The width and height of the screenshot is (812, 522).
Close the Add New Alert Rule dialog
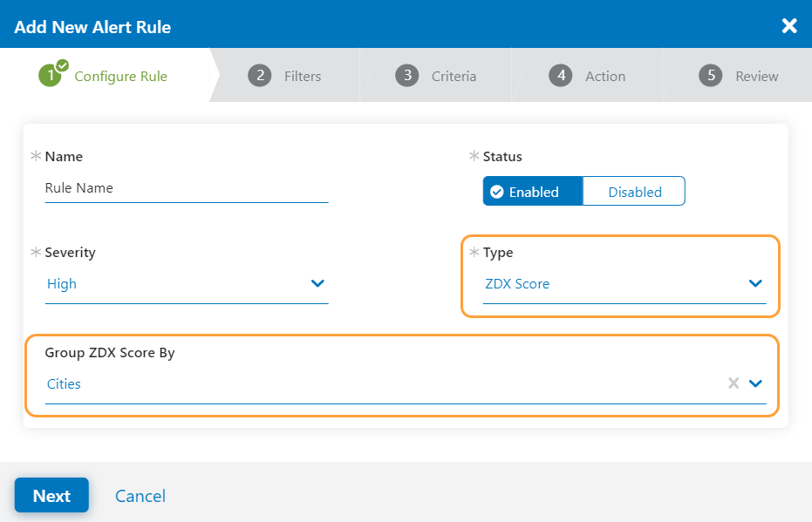pyautogui.click(x=789, y=25)
